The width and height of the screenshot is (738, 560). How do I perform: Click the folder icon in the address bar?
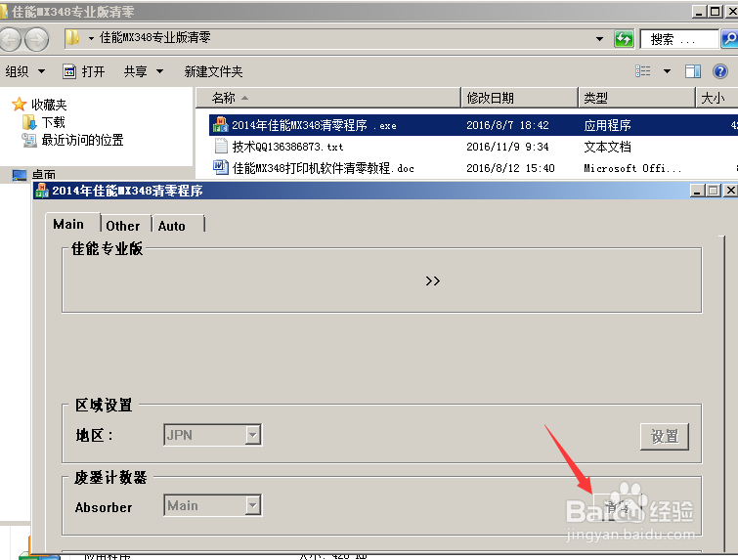[72, 37]
